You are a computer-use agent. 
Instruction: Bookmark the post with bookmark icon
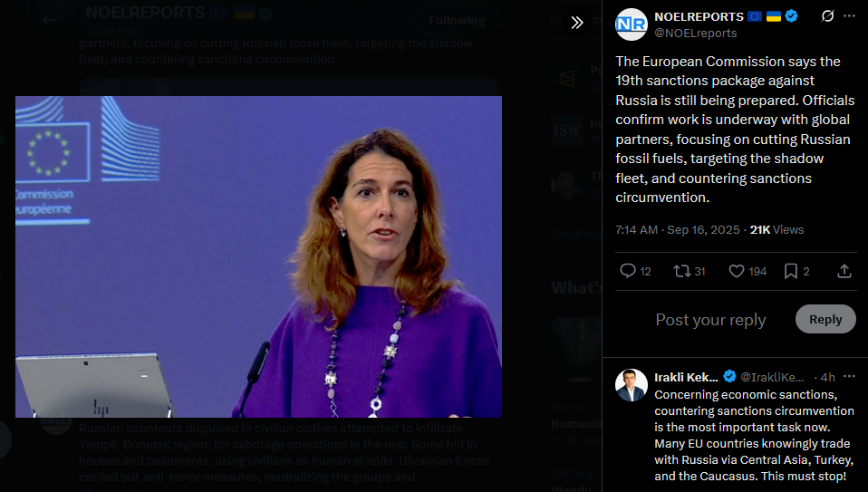[790, 271]
